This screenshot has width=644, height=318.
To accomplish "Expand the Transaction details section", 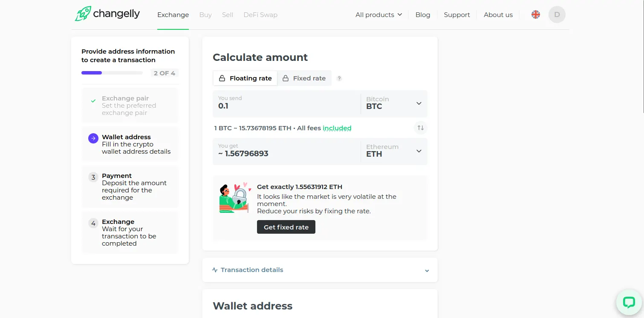I will point(320,270).
